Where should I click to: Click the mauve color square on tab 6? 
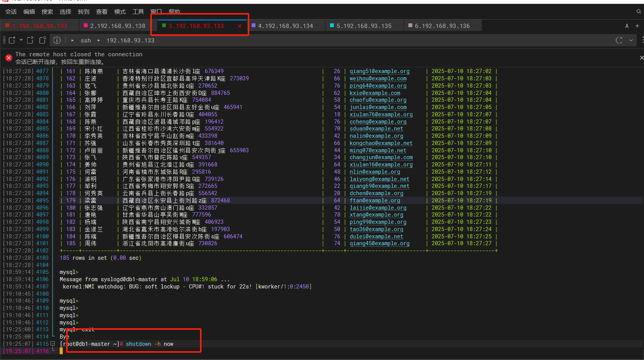(x=410, y=25)
